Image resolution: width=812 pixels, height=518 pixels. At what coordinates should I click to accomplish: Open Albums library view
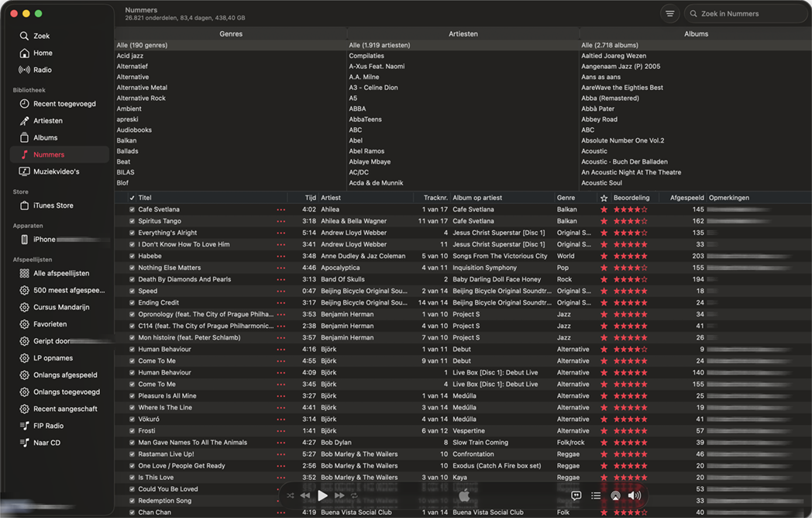coord(38,138)
